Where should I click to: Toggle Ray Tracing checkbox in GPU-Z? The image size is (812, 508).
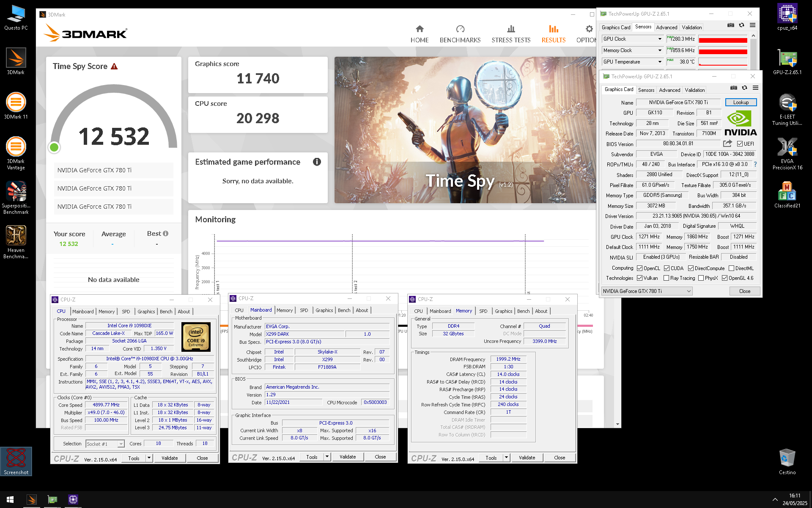click(666, 278)
